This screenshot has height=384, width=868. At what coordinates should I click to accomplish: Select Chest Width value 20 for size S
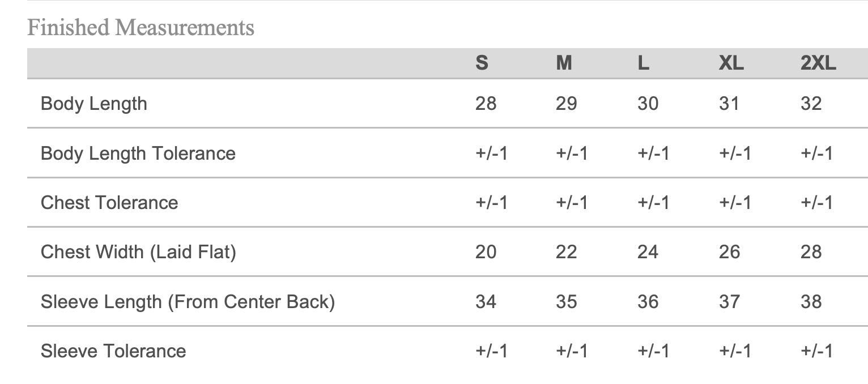[x=486, y=252]
